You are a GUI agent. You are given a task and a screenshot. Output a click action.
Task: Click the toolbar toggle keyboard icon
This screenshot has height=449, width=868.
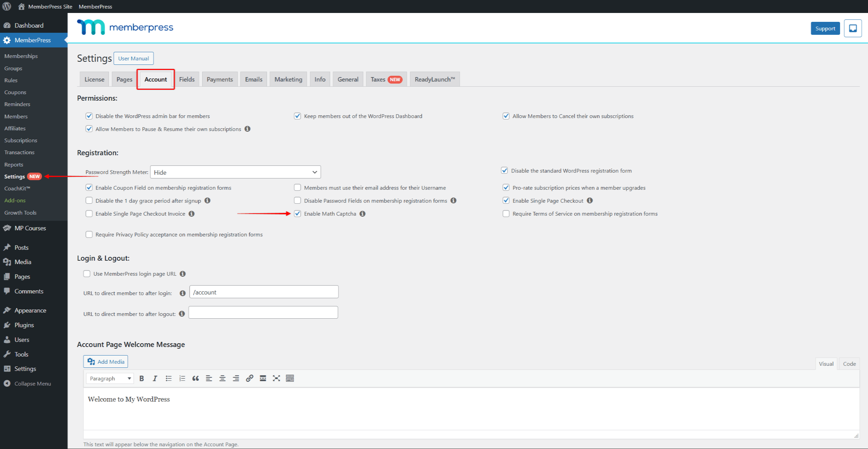click(x=290, y=378)
